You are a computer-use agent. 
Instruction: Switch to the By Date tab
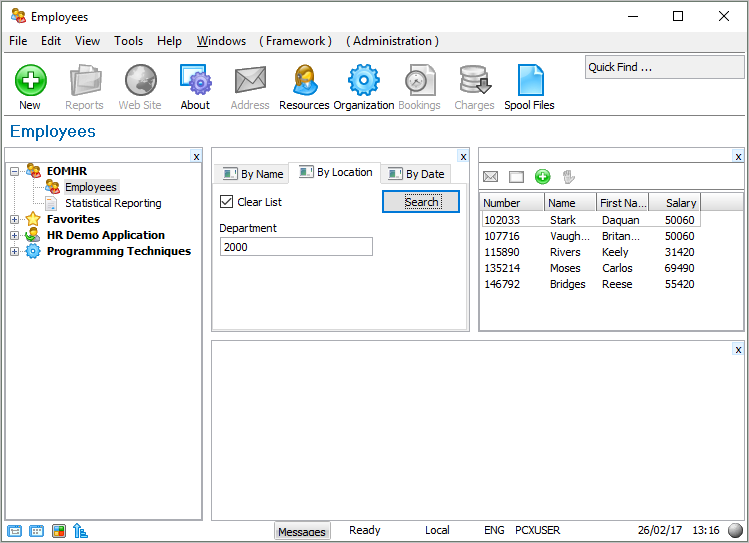point(416,174)
